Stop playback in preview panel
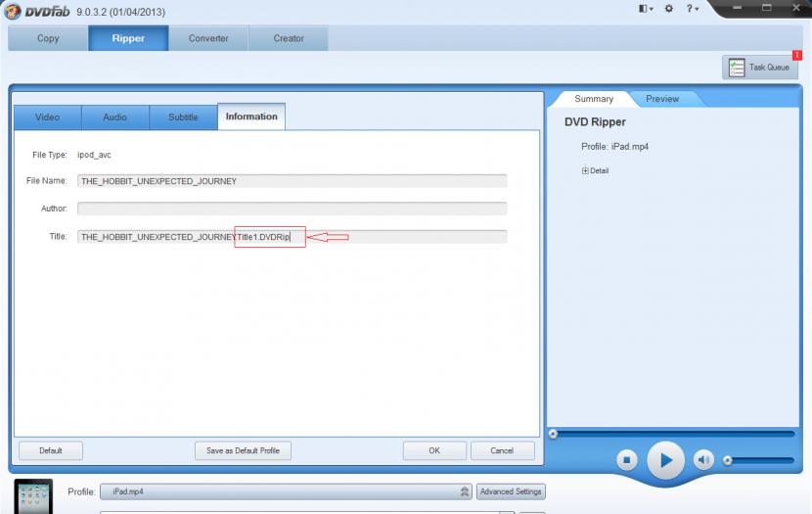The image size is (812, 514). [626, 459]
